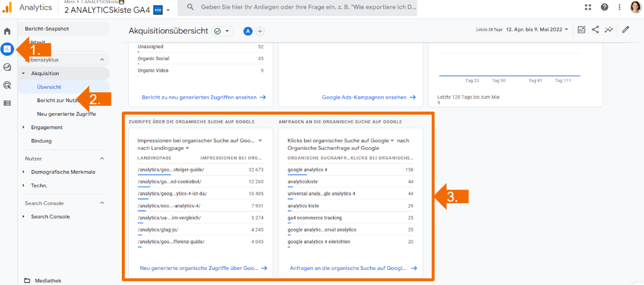This screenshot has width=644, height=285.
Task: Click the 'analytics kiste' query row
Action: pyautogui.click(x=350, y=206)
